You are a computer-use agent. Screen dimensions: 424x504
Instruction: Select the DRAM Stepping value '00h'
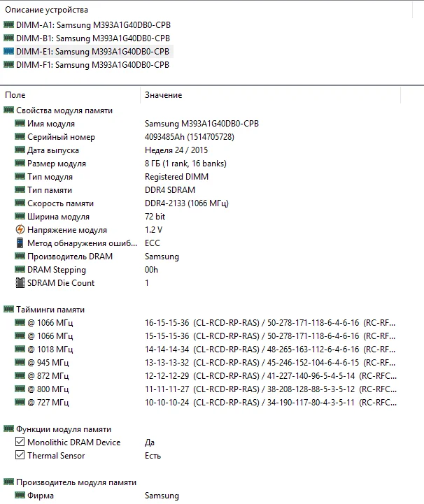pos(151,270)
